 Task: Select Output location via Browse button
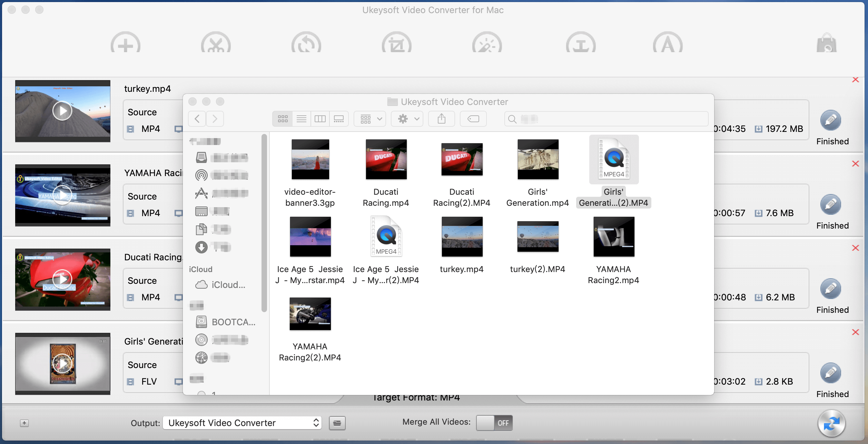click(x=338, y=423)
